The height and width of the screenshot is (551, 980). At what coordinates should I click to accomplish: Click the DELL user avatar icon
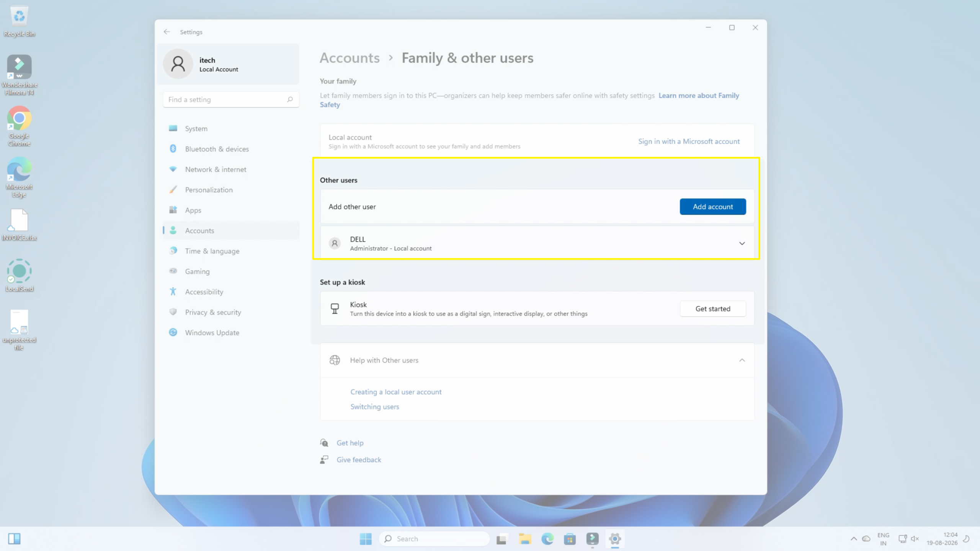click(335, 243)
